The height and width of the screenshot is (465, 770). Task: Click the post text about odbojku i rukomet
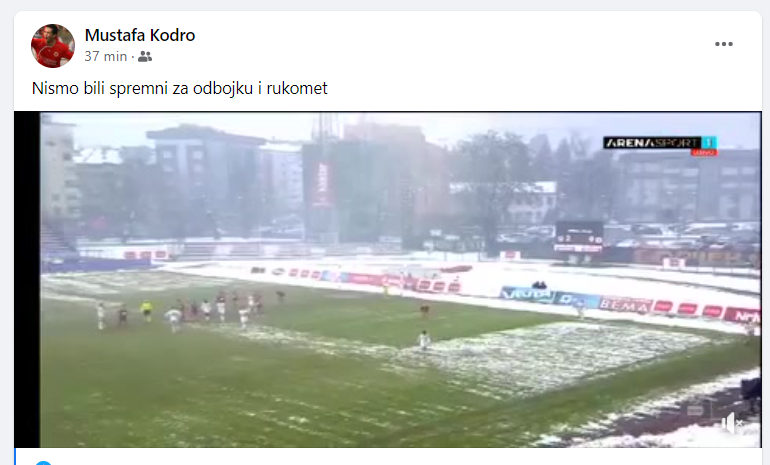[x=179, y=88]
